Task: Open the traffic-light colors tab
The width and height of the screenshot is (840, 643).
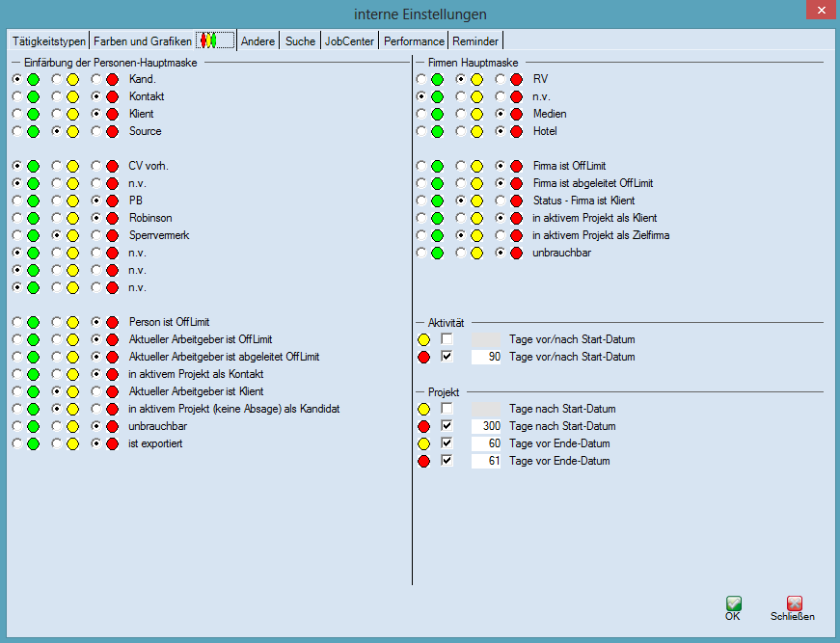Action: [x=216, y=41]
